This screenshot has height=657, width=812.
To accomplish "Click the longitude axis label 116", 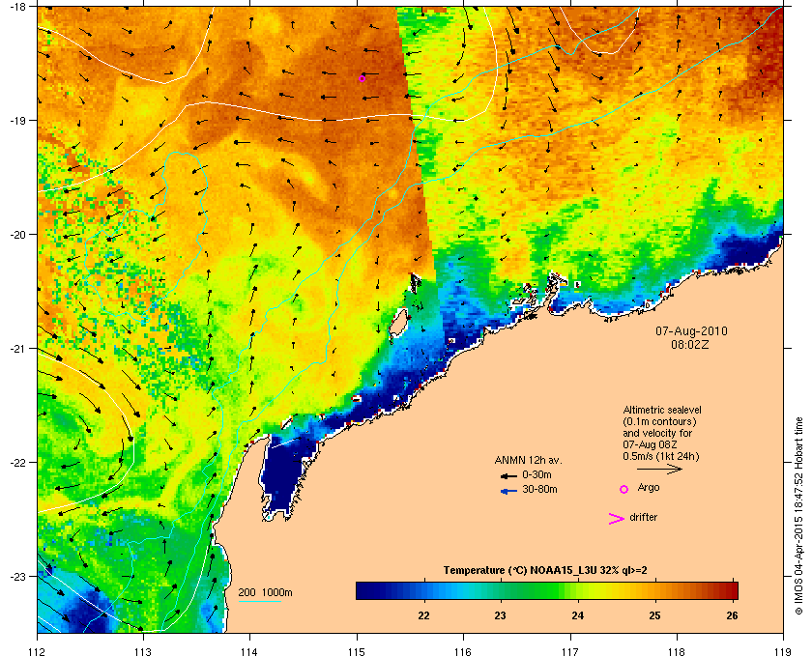I will [463, 651].
